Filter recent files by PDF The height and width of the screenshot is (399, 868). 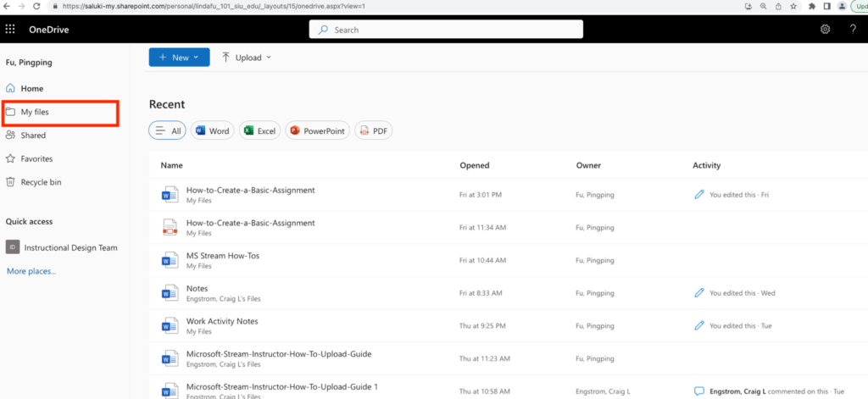point(373,131)
